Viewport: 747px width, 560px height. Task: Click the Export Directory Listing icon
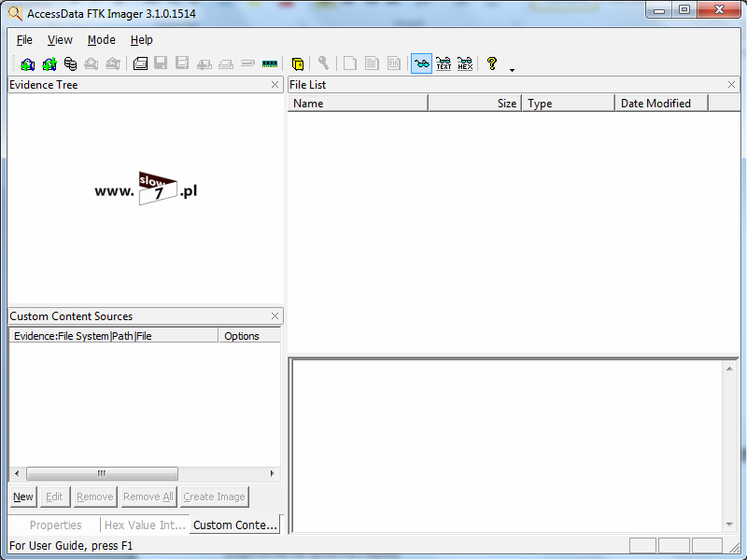393,63
